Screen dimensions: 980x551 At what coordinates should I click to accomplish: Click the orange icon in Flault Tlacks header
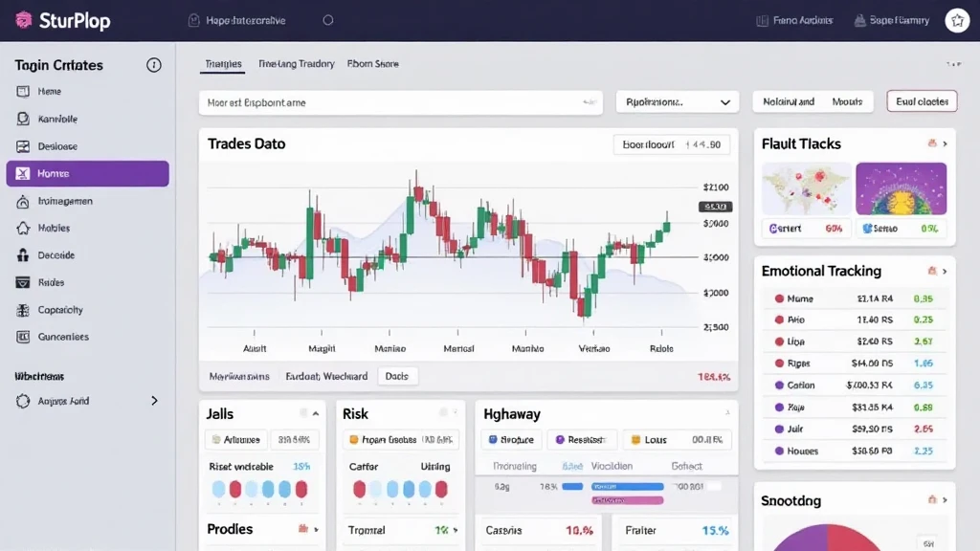pyautogui.click(x=932, y=143)
